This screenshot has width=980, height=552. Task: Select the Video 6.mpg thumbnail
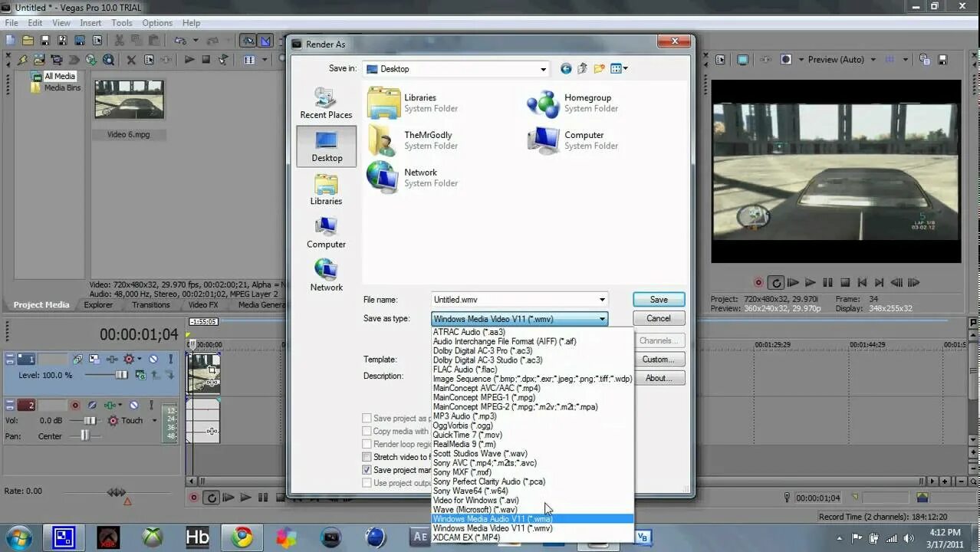coord(129,100)
